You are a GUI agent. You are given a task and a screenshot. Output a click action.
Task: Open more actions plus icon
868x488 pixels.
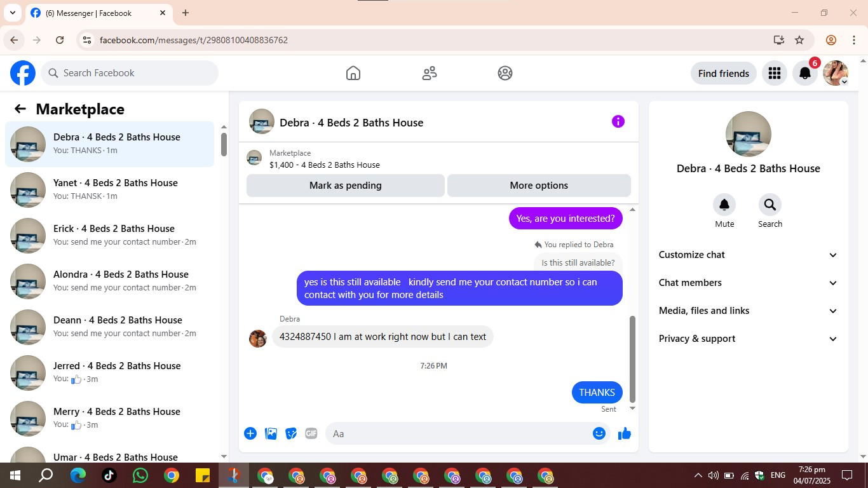click(x=250, y=433)
